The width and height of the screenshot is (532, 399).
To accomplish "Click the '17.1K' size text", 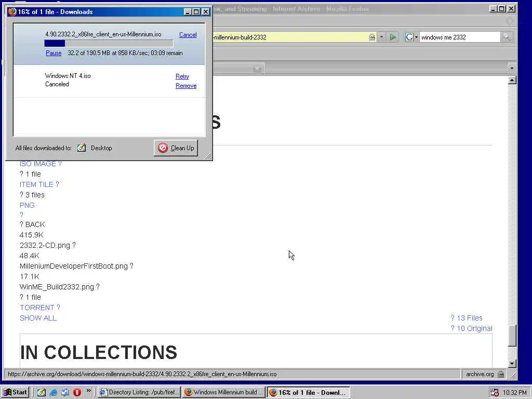I will tap(30, 276).
